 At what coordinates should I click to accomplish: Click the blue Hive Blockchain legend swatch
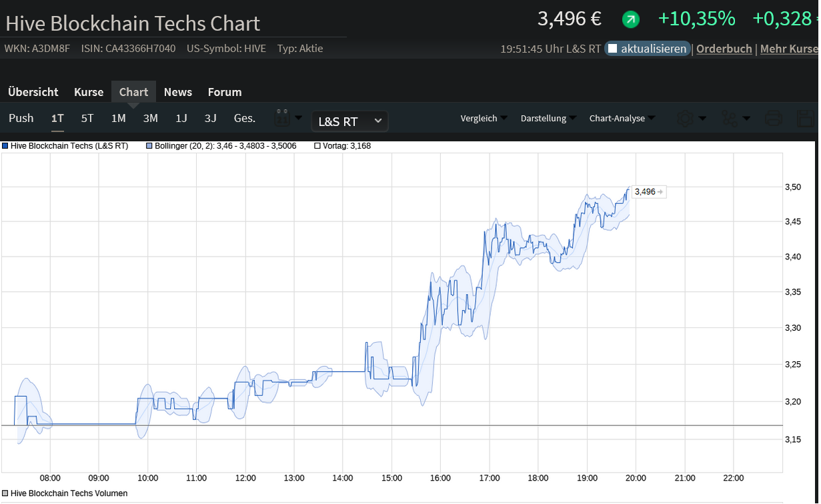tap(5, 145)
